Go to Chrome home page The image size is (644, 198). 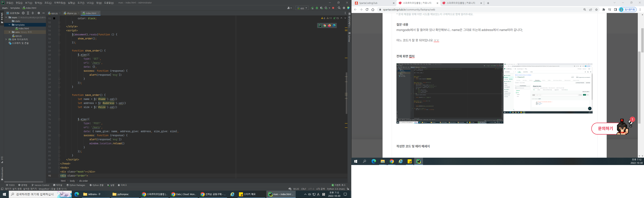click(373, 10)
